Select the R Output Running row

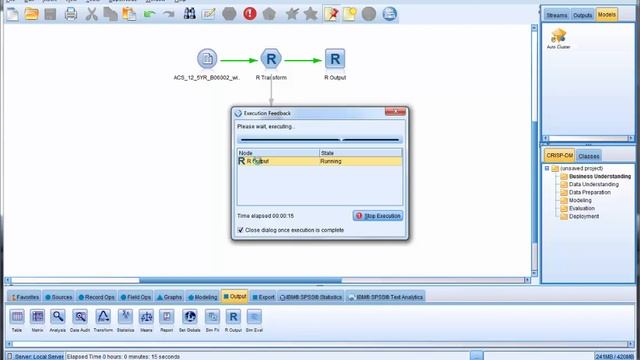[x=320, y=161]
